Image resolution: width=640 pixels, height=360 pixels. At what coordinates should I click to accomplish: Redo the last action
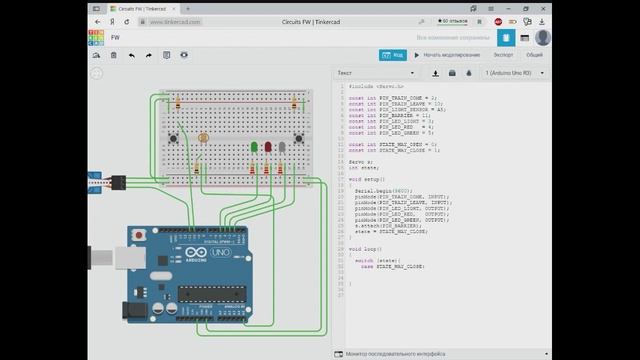(149, 55)
